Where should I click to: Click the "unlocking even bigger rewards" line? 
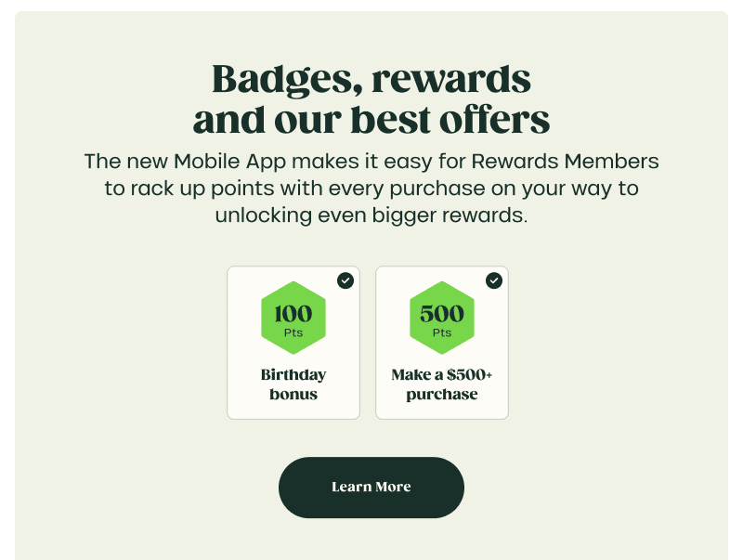[x=371, y=215]
